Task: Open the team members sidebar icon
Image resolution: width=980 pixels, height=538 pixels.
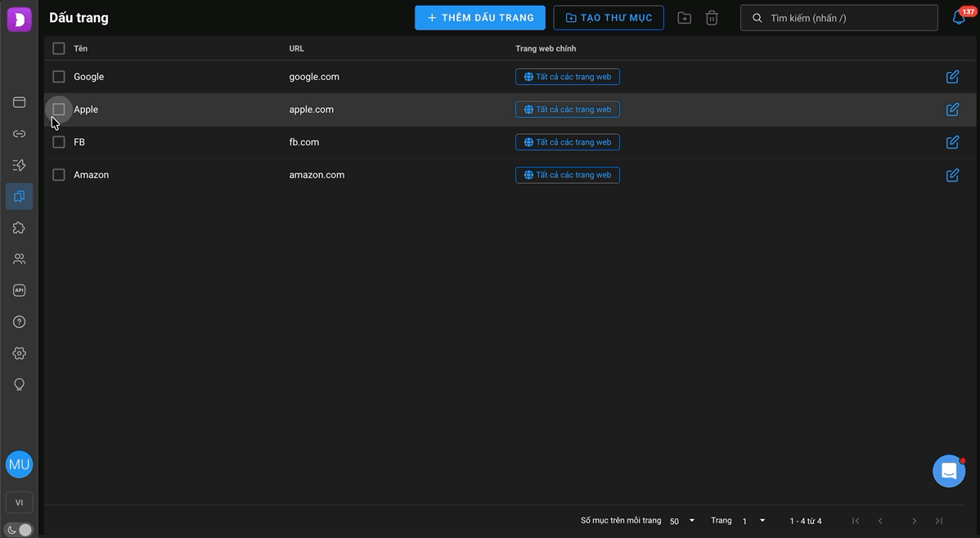Action: [20, 258]
